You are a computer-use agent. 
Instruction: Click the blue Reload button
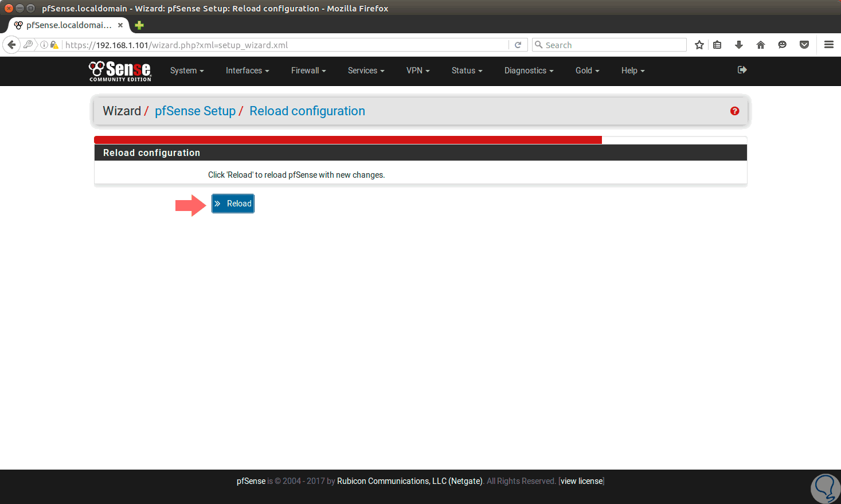click(x=233, y=204)
